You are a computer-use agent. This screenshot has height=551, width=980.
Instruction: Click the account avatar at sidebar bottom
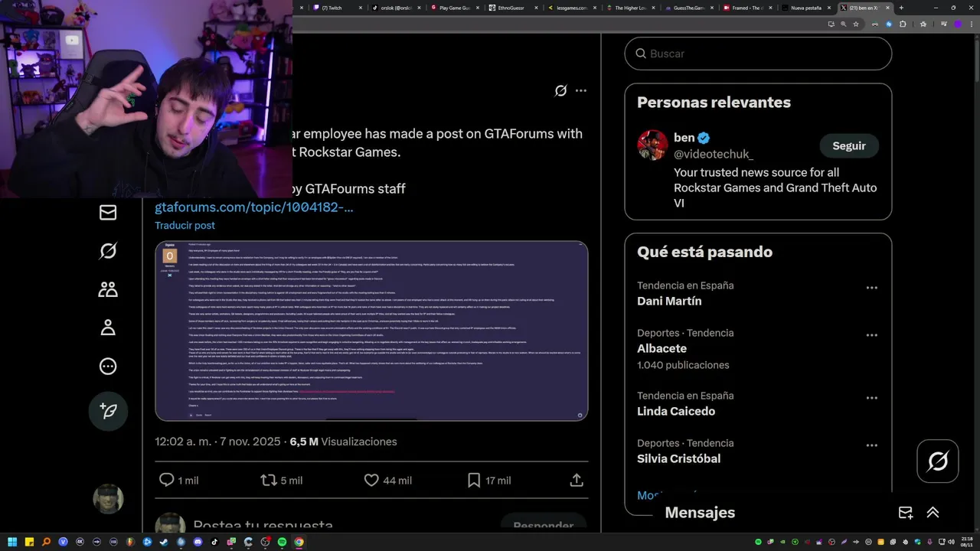108,499
